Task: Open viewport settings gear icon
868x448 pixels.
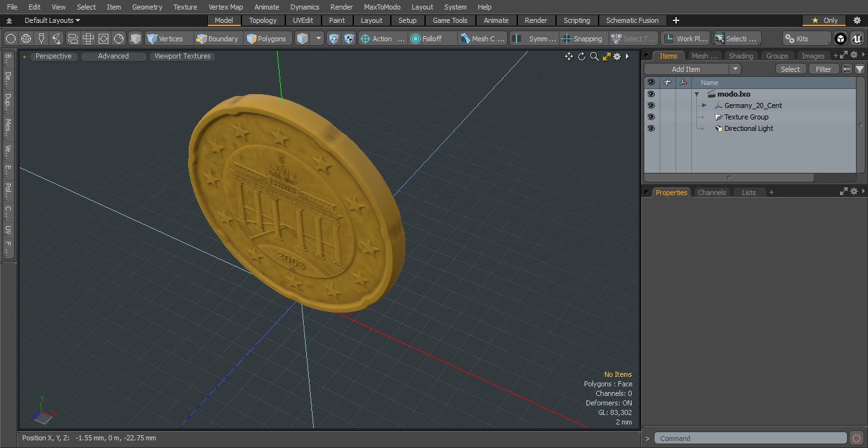Action: 617,57
